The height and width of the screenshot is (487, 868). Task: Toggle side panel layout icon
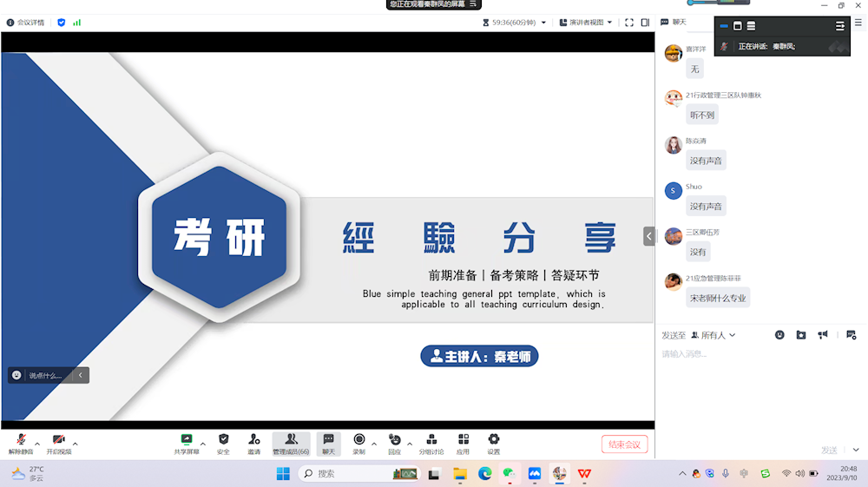(x=646, y=23)
